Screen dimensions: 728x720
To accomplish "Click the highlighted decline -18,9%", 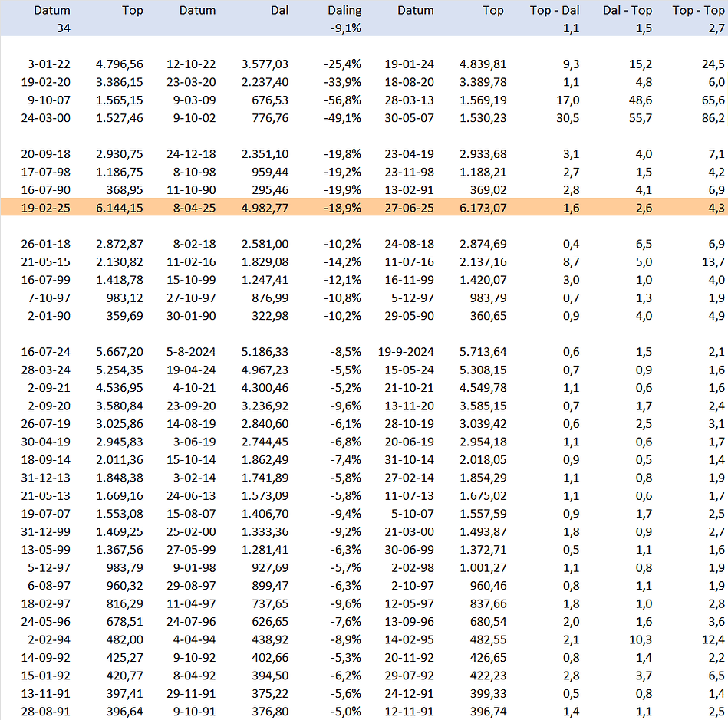I will click(x=342, y=208).
